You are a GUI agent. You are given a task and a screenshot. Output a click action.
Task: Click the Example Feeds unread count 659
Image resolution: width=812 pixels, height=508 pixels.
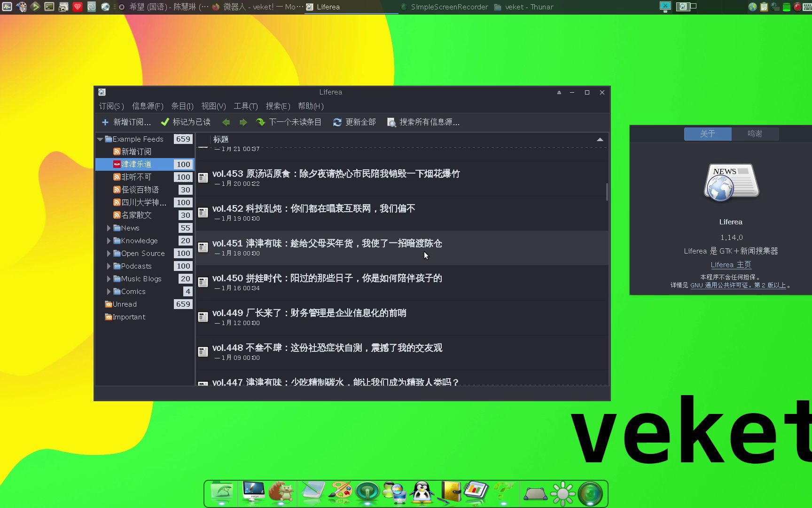coord(183,139)
